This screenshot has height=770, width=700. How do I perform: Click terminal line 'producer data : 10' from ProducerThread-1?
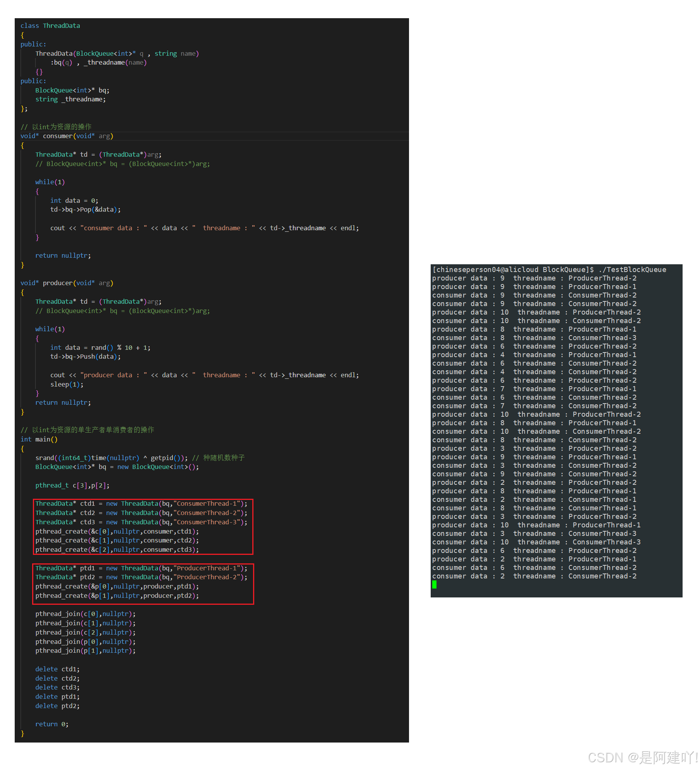pos(536,525)
